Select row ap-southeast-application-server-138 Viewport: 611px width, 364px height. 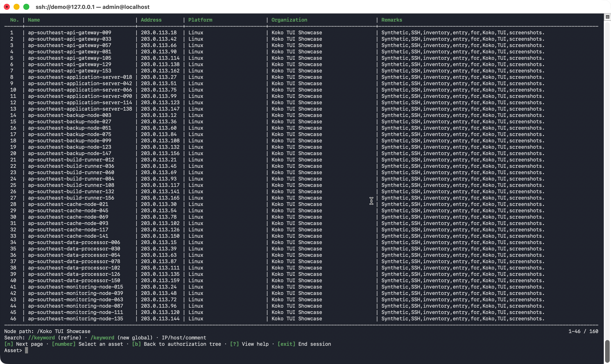point(301,109)
